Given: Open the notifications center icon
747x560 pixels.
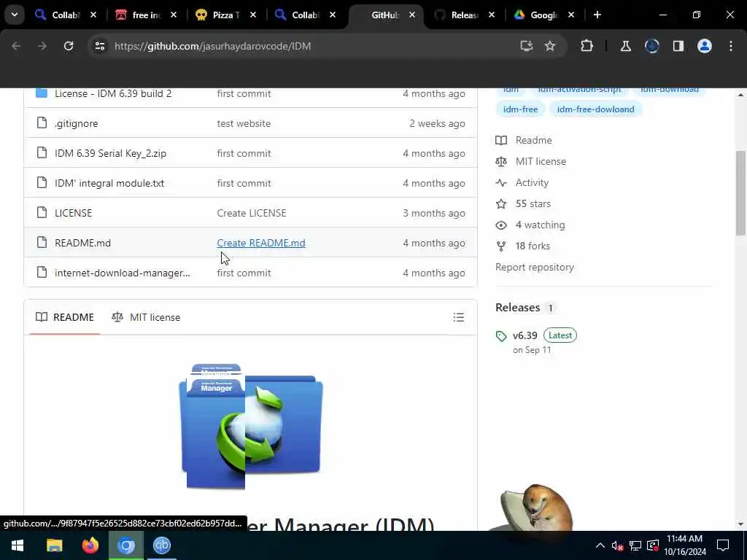Looking at the screenshot, I should pos(723,545).
